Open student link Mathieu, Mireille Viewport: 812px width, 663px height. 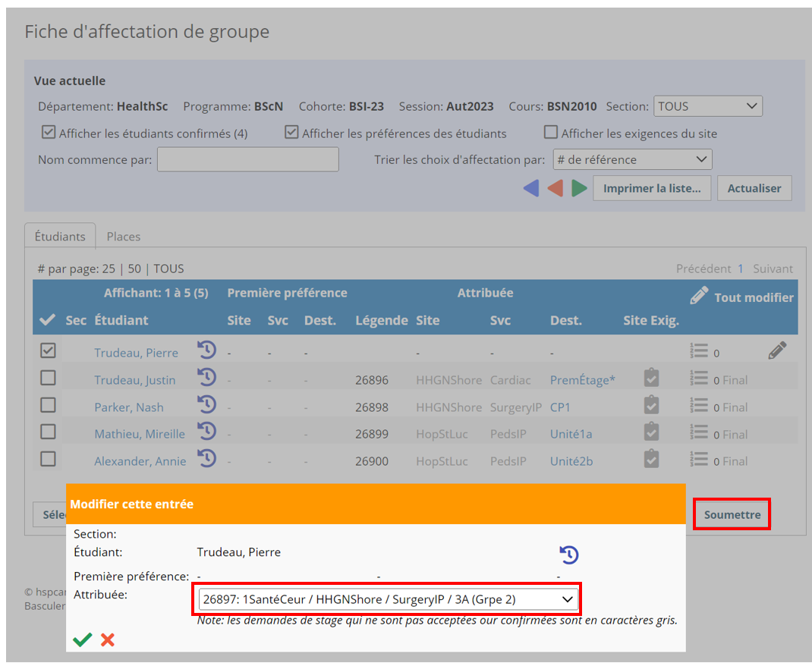tap(140, 434)
